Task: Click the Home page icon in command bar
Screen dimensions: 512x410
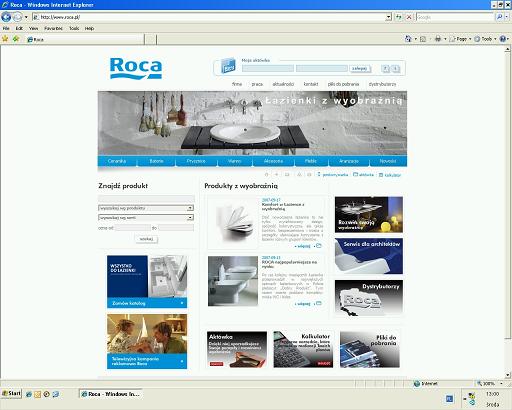Action: (408, 39)
